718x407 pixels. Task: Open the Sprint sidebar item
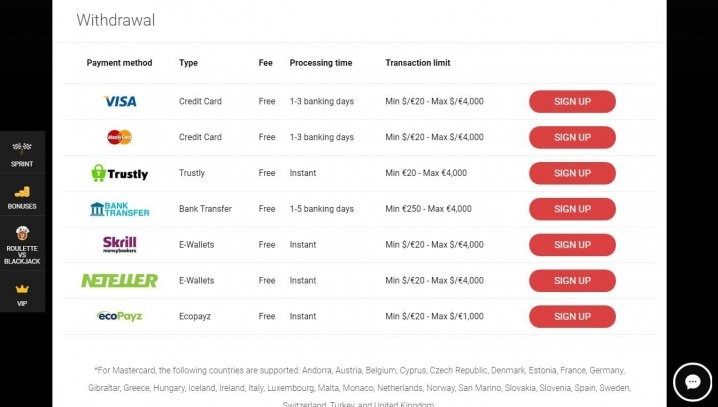22,151
